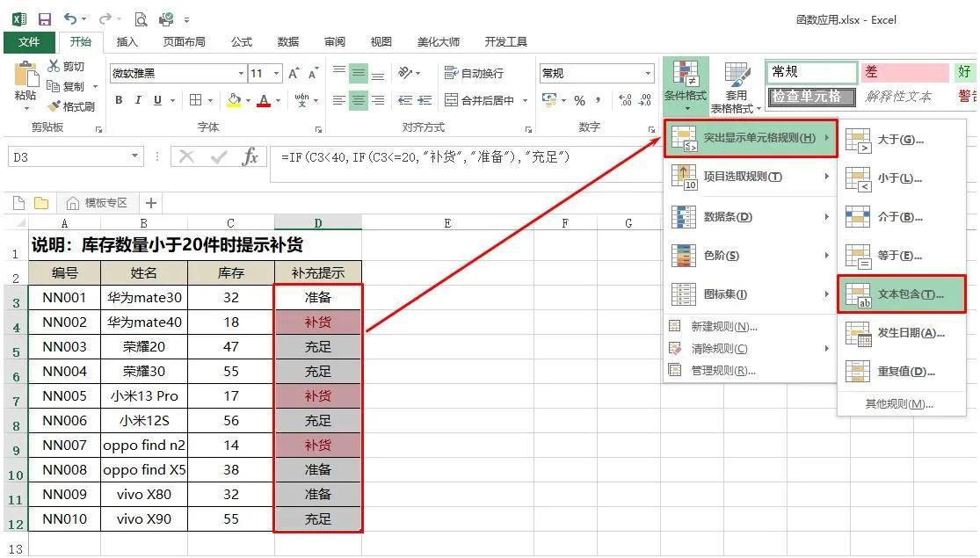
Task: Open 突出显示单元格规则 submenu
Action: coord(750,138)
